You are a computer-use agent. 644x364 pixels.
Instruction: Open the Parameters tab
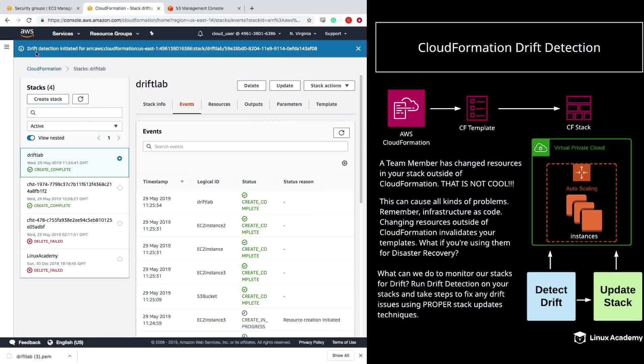289,104
